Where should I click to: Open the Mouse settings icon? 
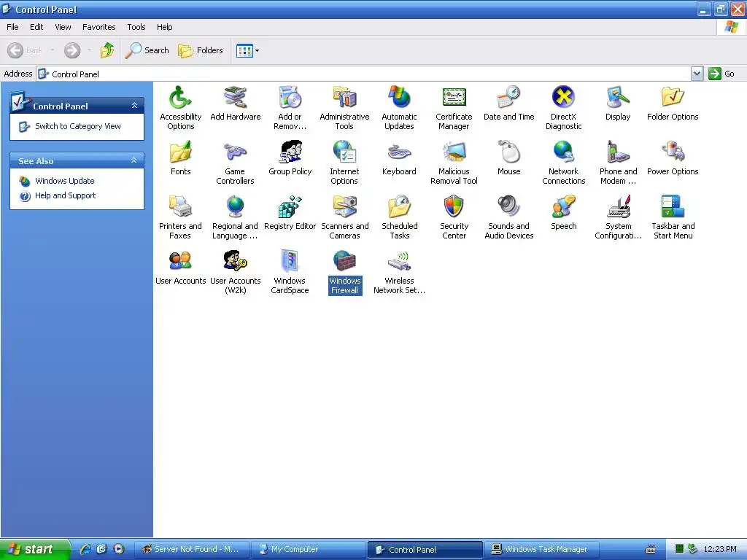(508, 152)
